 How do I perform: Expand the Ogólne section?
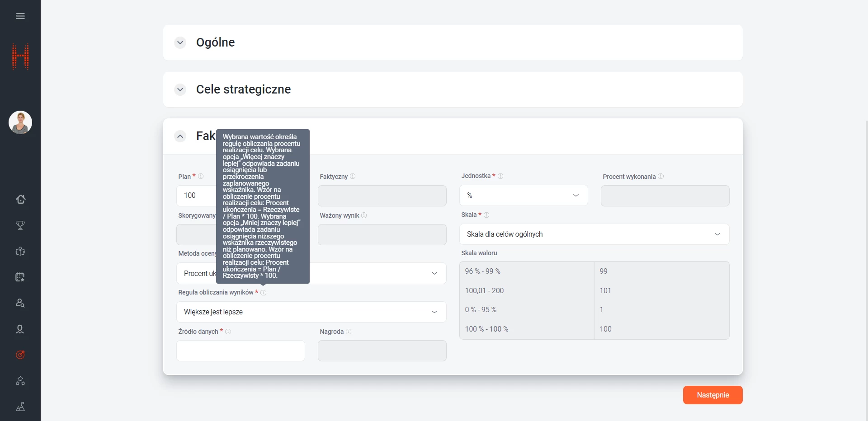click(x=180, y=42)
